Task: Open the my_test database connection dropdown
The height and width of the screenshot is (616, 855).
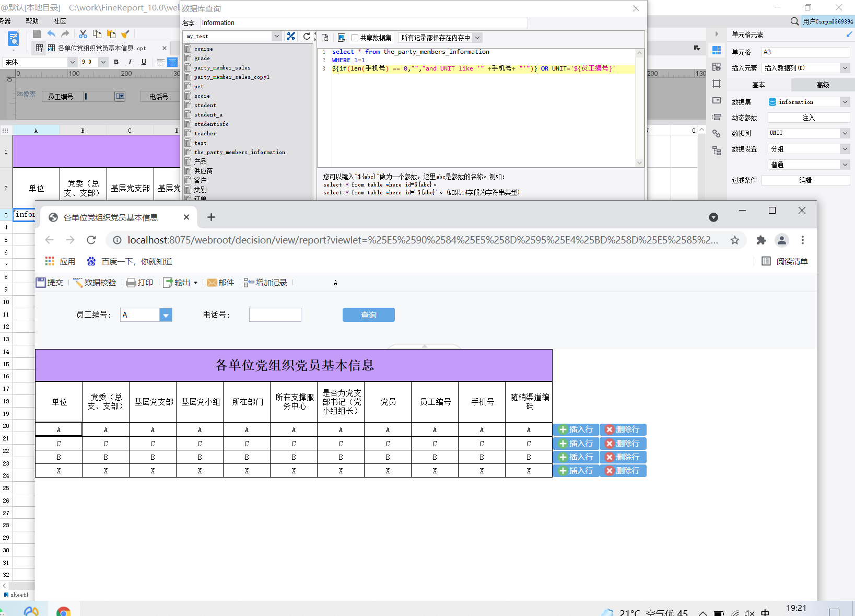Action: pyautogui.click(x=277, y=36)
